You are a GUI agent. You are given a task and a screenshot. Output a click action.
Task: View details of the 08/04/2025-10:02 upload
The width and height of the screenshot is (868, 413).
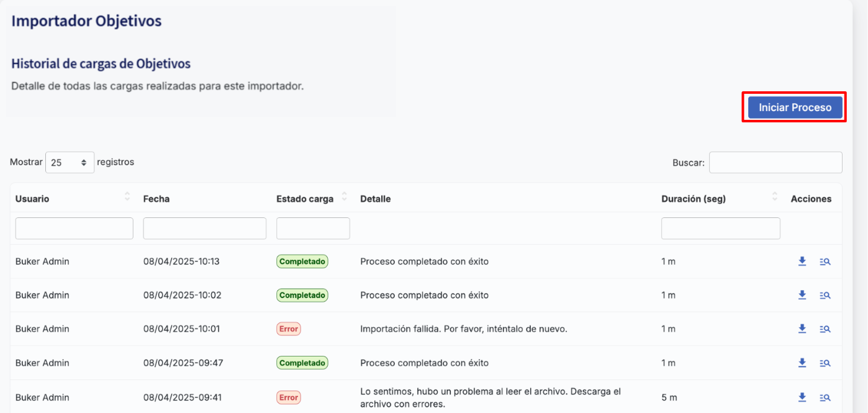(825, 296)
